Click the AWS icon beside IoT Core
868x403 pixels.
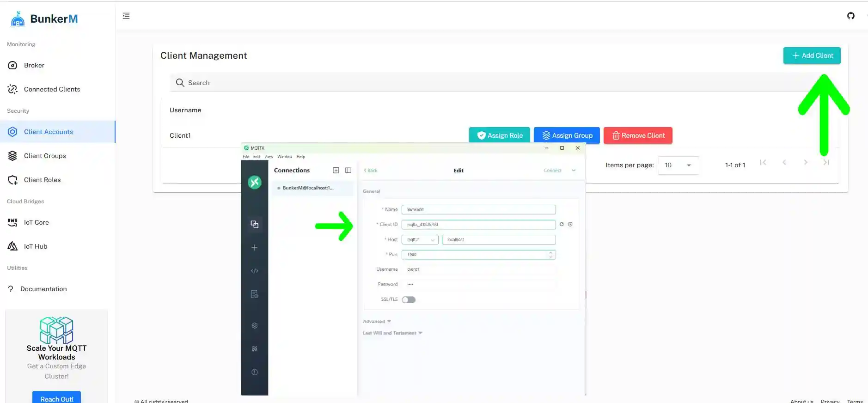pos(12,222)
